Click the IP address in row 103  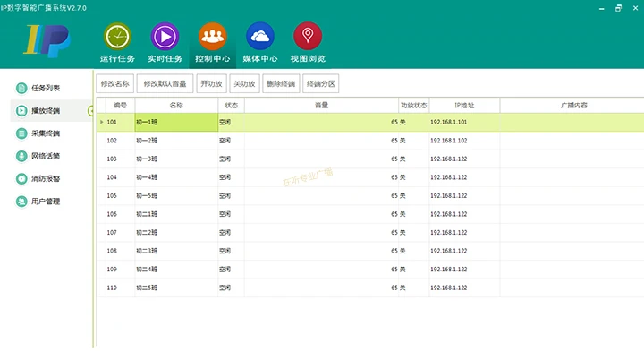pyautogui.click(x=448, y=159)
